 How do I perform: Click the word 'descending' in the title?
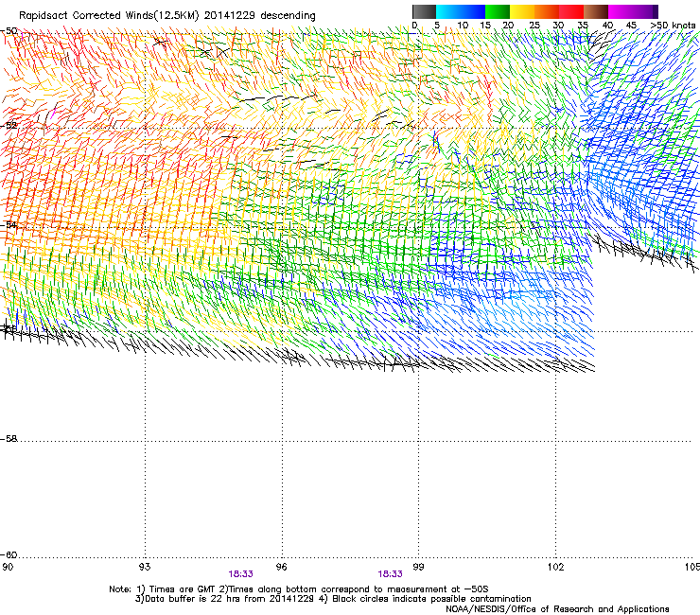tap(288, 16)
